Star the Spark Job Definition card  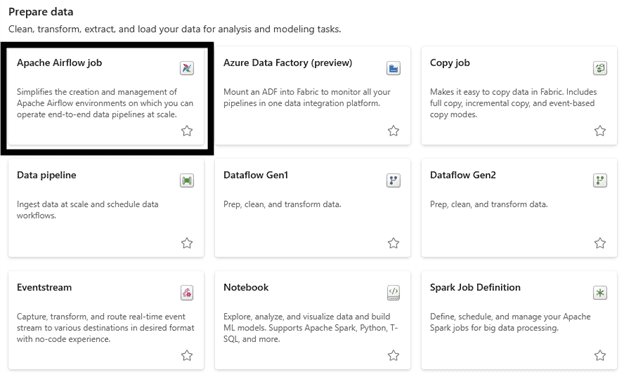coord(600,355)
